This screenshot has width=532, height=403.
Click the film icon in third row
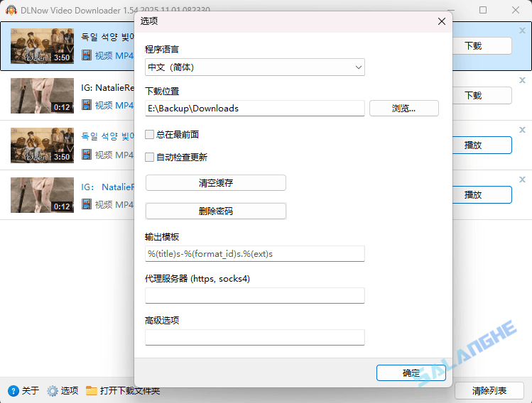pyautogui.click(x=87, y=155)
